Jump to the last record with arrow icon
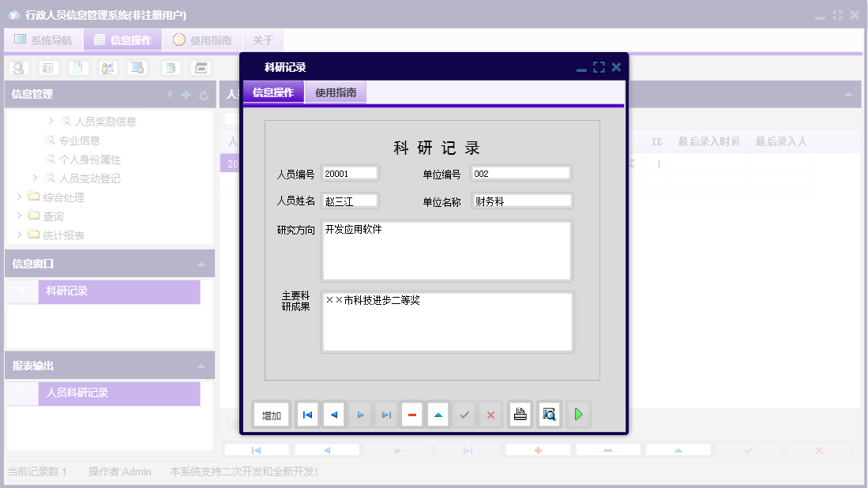This screenshot has width=868, height=488. click(x=385, y=414)
